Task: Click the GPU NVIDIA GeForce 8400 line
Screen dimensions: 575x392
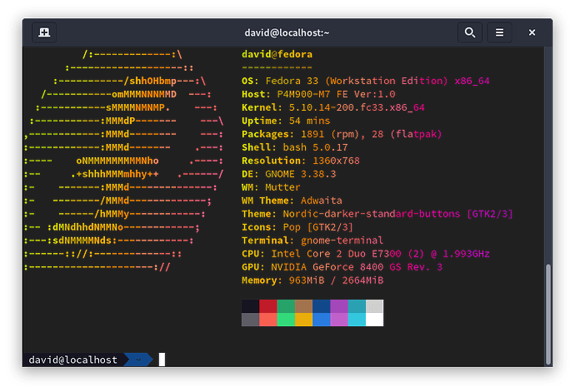Action: pyautogui.click(x=342, y=267)
